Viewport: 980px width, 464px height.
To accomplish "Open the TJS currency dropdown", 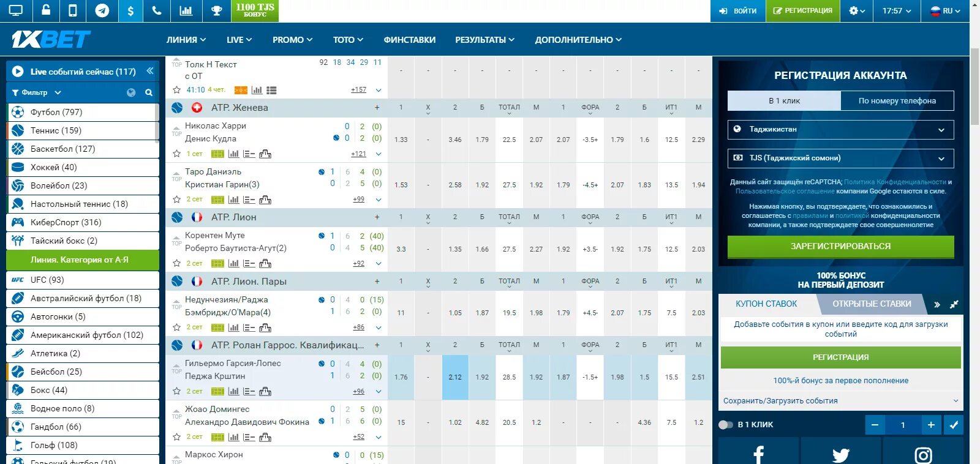I will 840,158.
